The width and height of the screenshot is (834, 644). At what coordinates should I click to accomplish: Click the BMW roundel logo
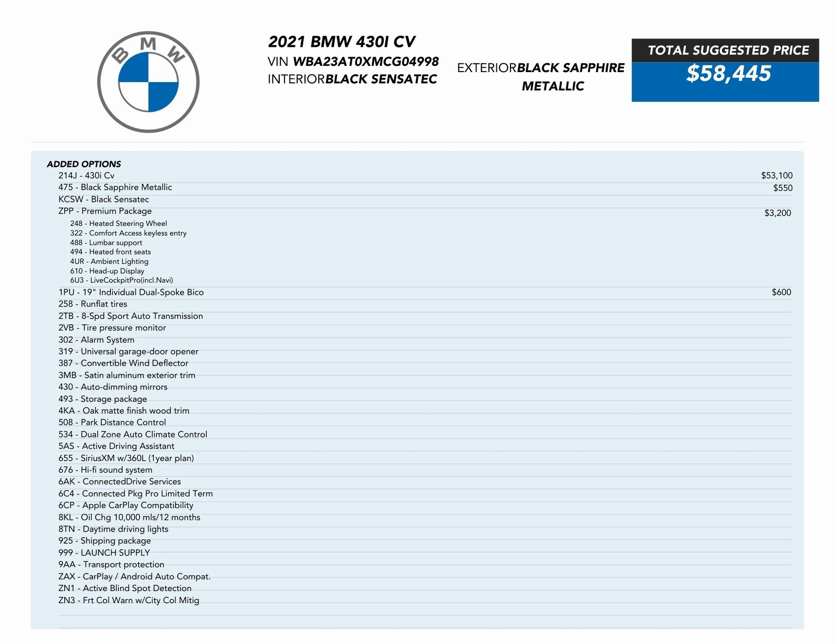tap(148, 82)
